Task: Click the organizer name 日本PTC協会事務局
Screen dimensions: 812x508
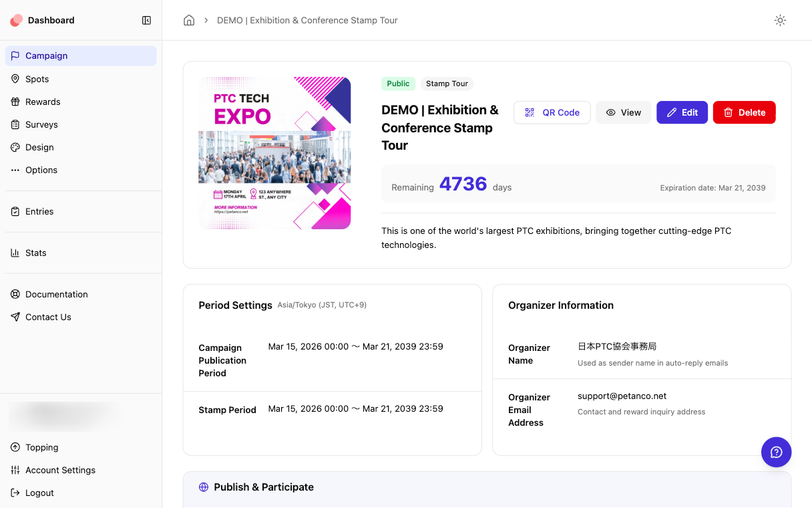Action: 617,346
